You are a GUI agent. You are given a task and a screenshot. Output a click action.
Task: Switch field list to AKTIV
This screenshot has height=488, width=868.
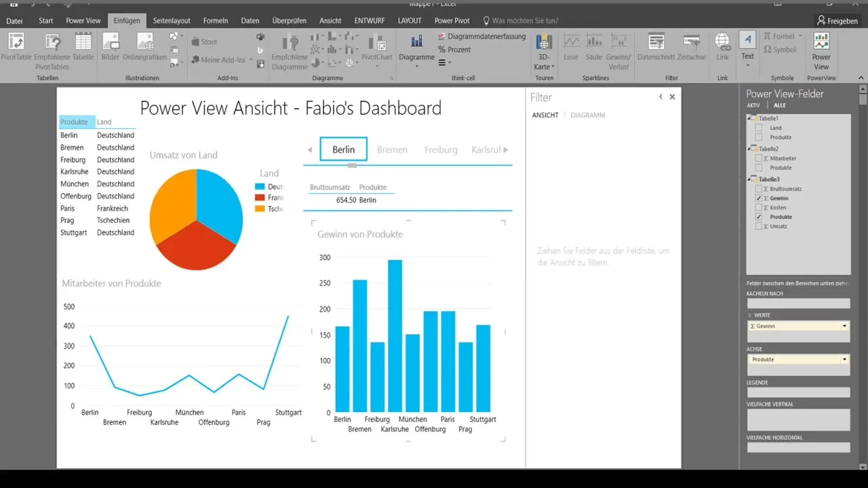click(753, 106)
